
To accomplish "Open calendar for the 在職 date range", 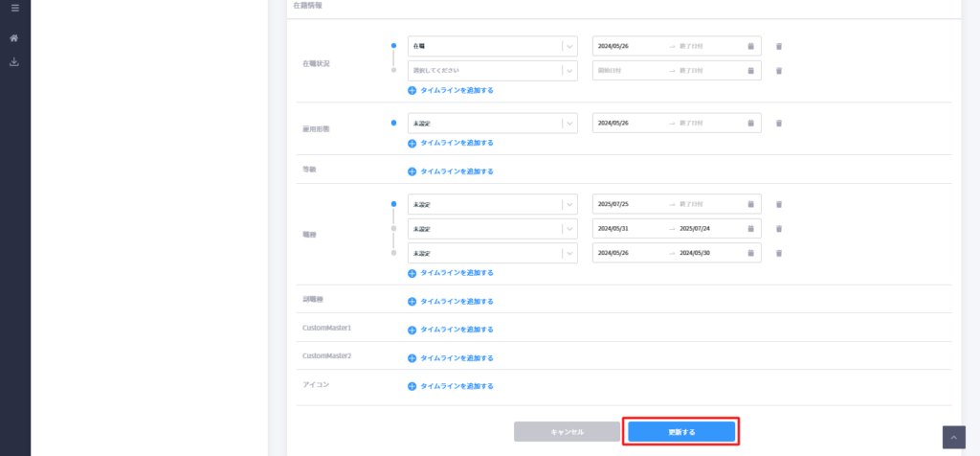I will point(750,46).
